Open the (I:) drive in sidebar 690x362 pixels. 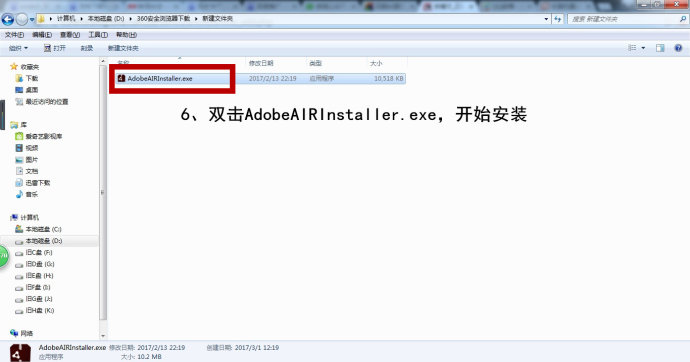[x=38, y=287]
